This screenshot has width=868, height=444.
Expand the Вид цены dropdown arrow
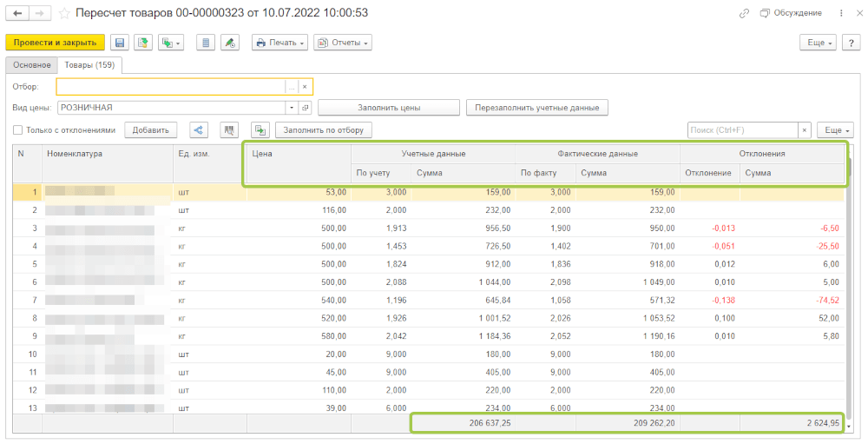pyautogui.click(x=292, y=108)
